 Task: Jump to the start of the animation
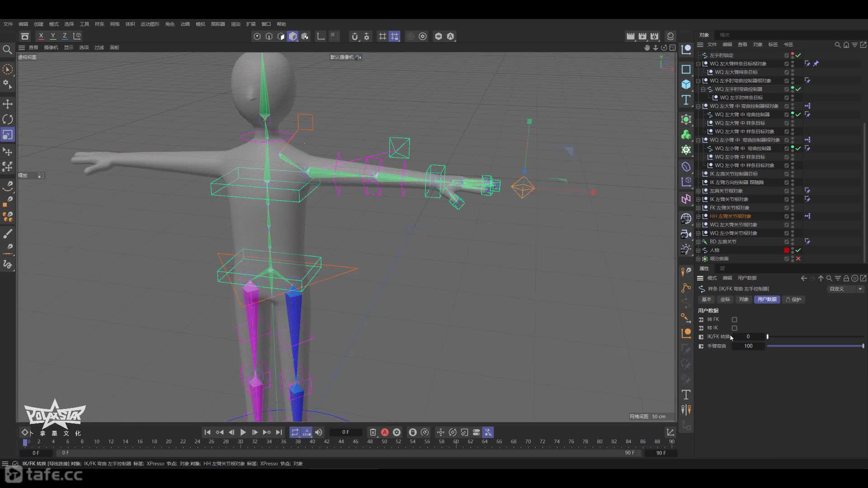pos(208,432)
